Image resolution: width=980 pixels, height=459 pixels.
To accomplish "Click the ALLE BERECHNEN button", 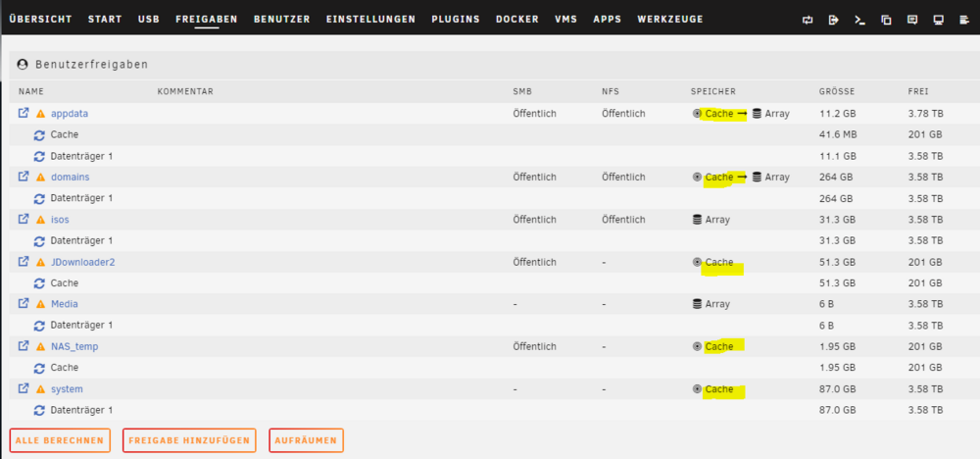I will [x=60, y=440].
